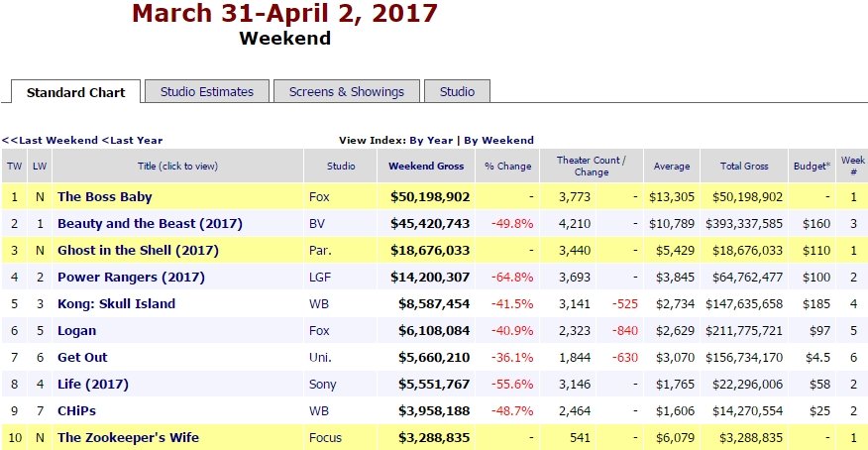Select the Studio tab
Screen dimensions: 868x450
[457, 91]
